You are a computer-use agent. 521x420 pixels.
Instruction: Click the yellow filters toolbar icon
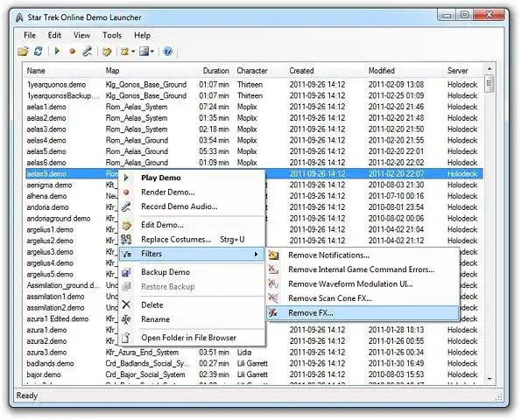pyautogui.click(x=125, y=52)
